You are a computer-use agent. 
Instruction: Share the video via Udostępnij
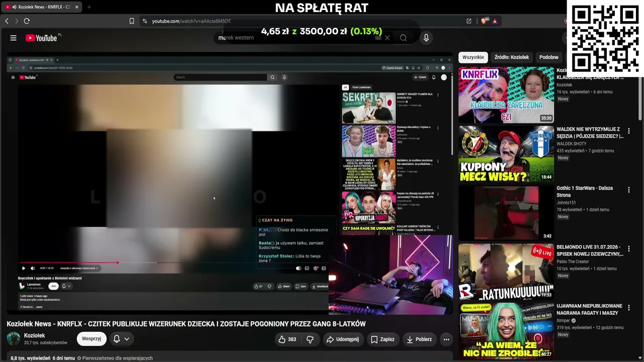click(343, 339)
